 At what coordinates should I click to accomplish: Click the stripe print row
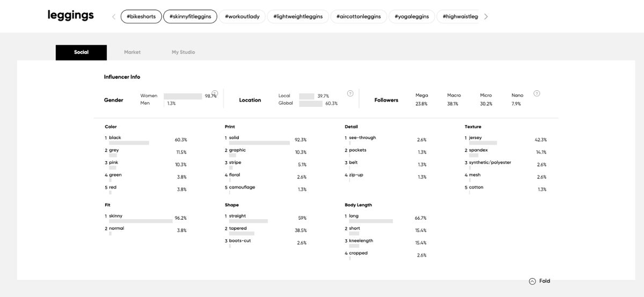[x=266, y=164]
